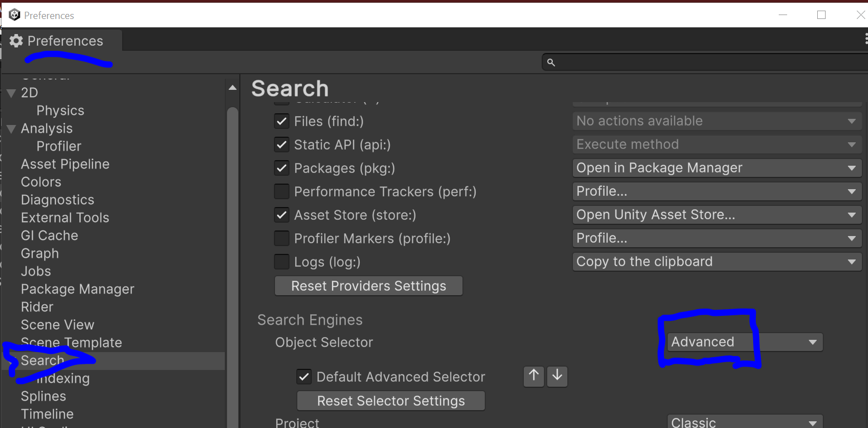Enable the Performance Trackers (perf:) checkbox

pos(282,191)
